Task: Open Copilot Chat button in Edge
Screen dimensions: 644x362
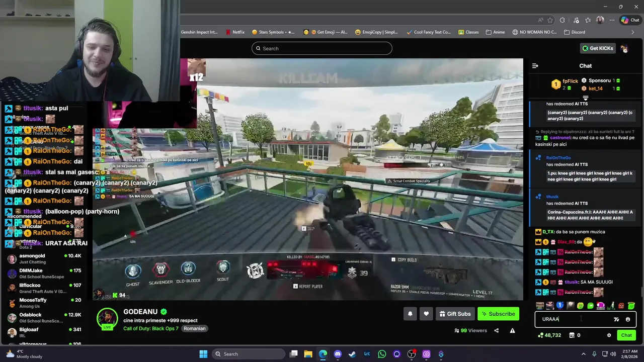Action: click(x=630, y=20)
